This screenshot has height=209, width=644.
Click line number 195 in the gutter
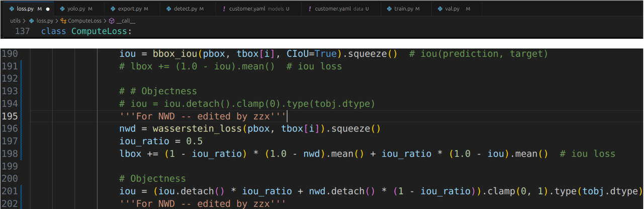pyautogui.click(x=10, y=116)
